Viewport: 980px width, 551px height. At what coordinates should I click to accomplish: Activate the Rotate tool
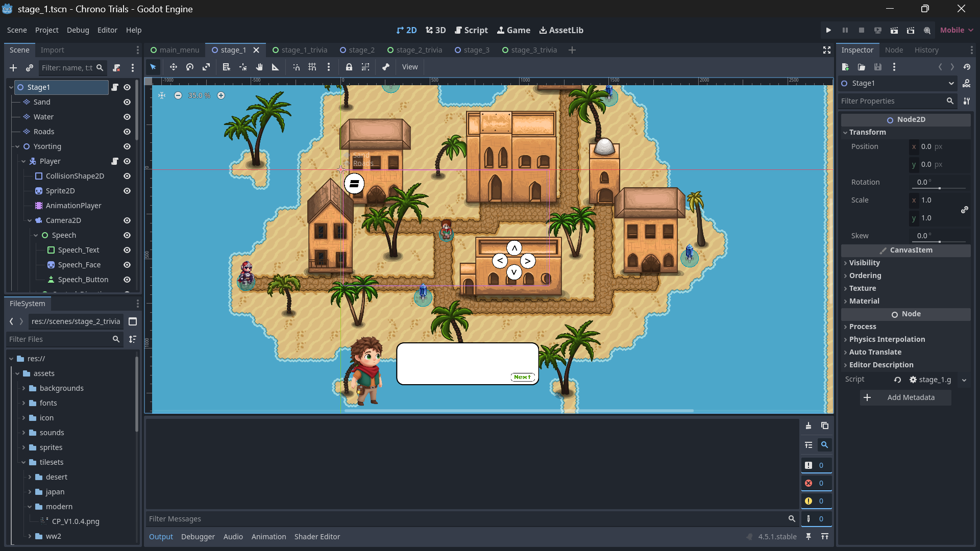[189, 67]
